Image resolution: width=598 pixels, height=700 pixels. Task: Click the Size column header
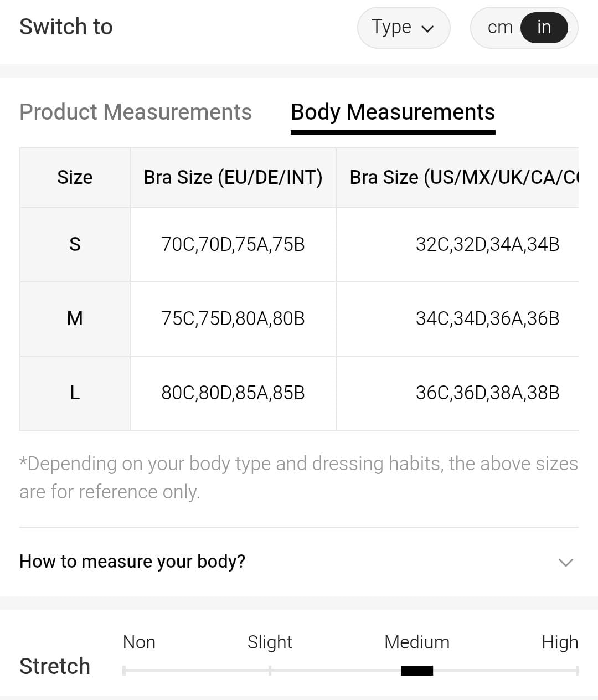tap(75, 177)
